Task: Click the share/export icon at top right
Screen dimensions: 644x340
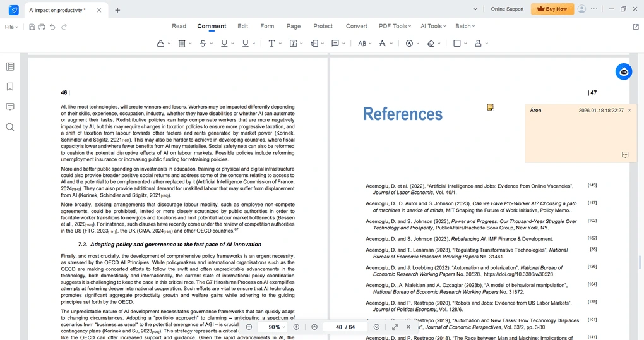Action: coord(636,27)
